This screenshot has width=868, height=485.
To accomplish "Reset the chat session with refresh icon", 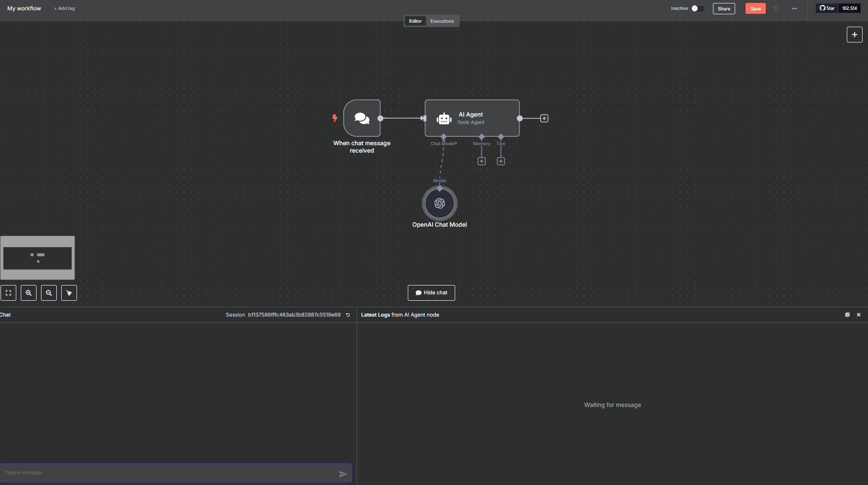I will click(348, 315).
